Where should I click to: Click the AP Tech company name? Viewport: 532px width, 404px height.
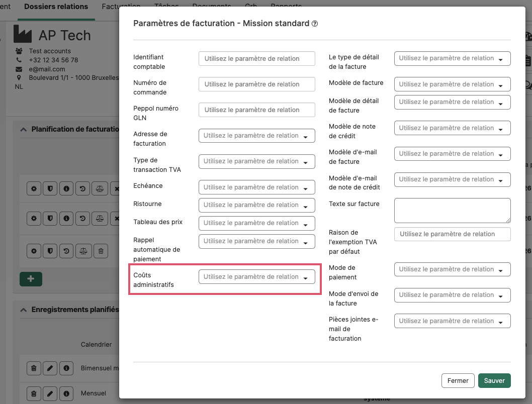65,35
